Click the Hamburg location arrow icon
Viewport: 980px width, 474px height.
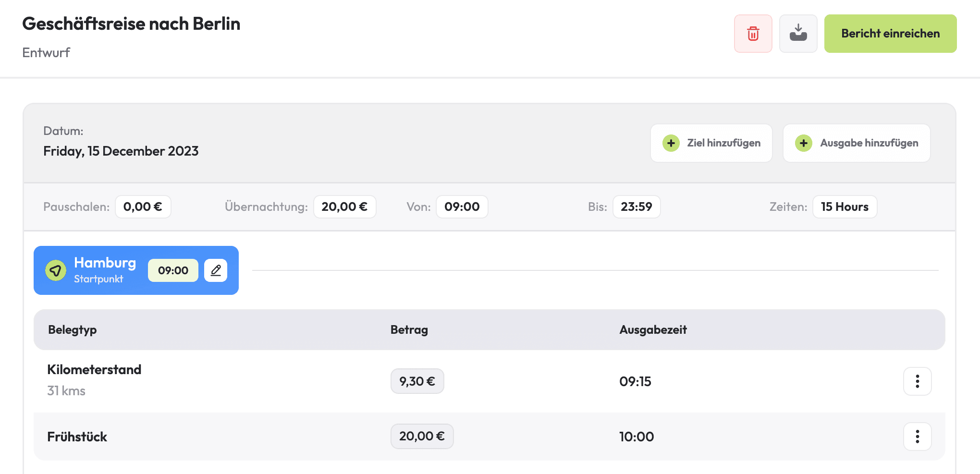pyautogui.click(x=56, y=270)
